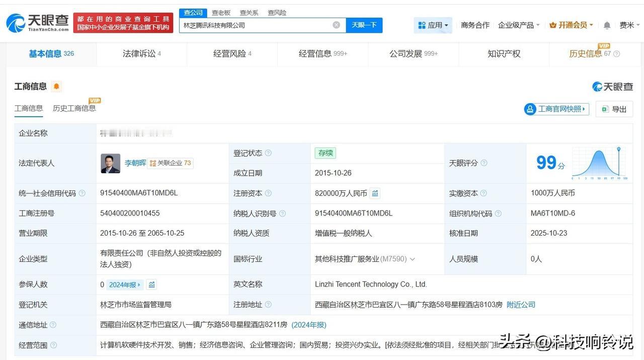Click the 天眼查 logo in the header
Viewport: 644px width, 360px height.
click(x=38, y=23)
